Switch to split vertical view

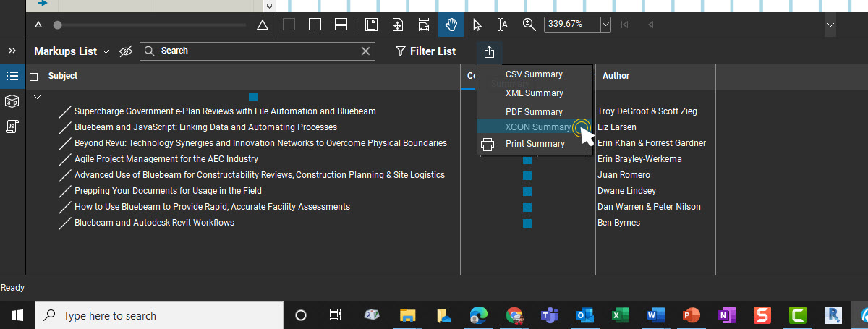point(315,25)
